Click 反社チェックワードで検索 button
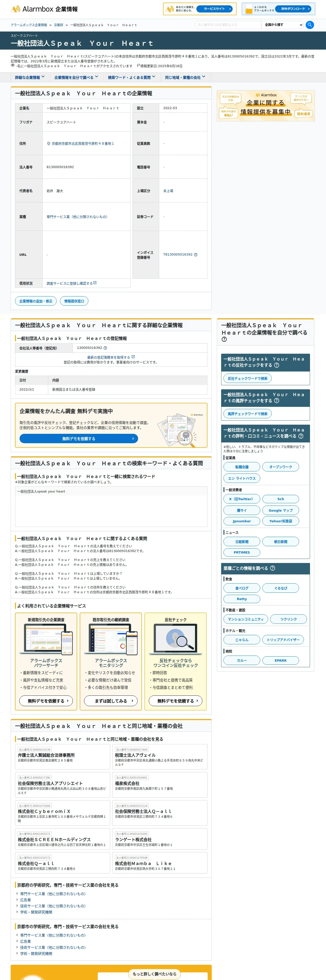This screenshot has width=326, height=980. tap(247, 379)
